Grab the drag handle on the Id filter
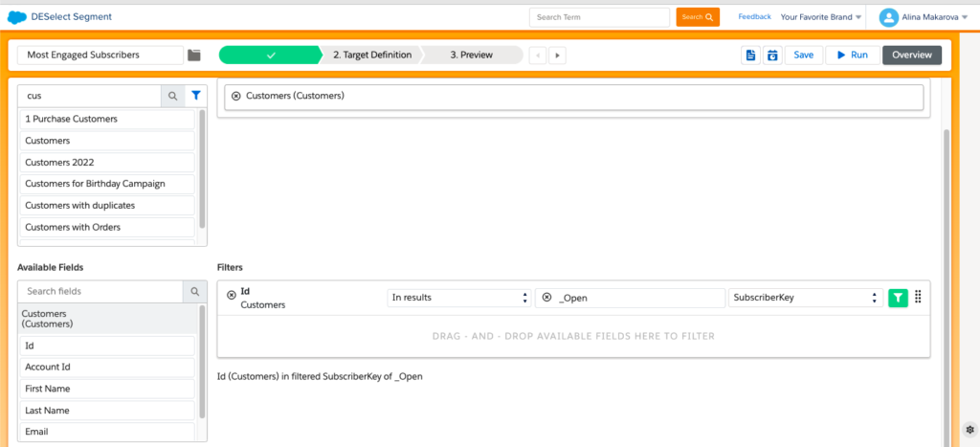The height and width of the screenshot is (447, 980). (x=918, y=297)
